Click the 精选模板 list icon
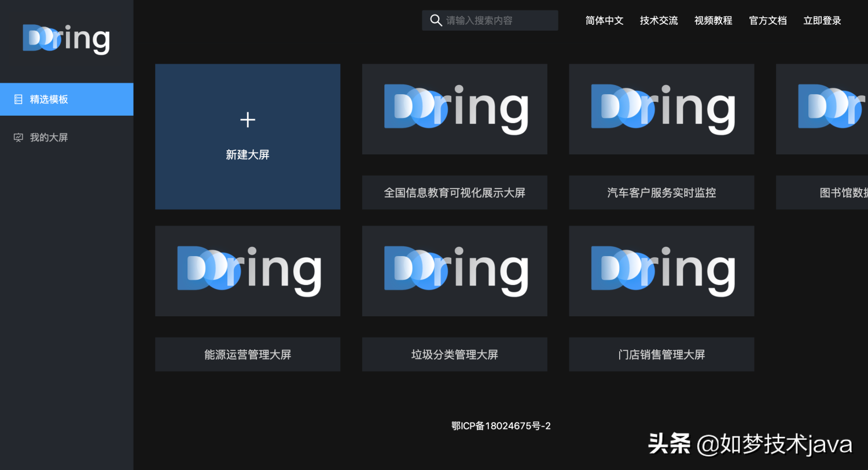This screenshot has width=868, height=470. [19, 99]
